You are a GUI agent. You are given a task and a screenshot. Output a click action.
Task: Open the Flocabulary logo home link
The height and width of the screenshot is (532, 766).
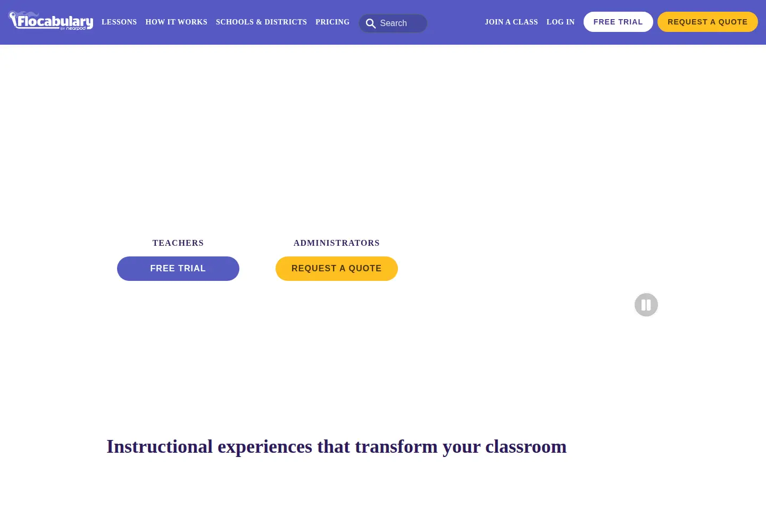(x=51, y=21)
